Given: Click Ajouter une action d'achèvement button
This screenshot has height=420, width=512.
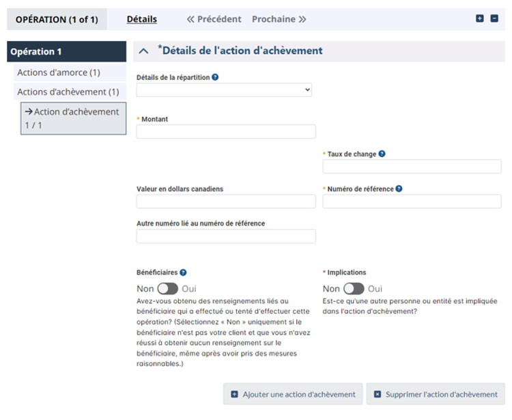Looking at the screenshot, I should point(293,394).
